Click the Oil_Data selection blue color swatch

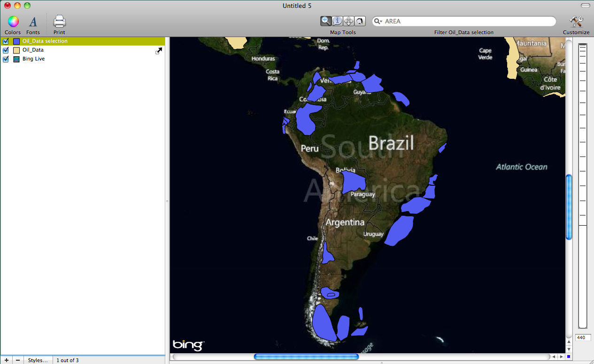click(16, 41)
